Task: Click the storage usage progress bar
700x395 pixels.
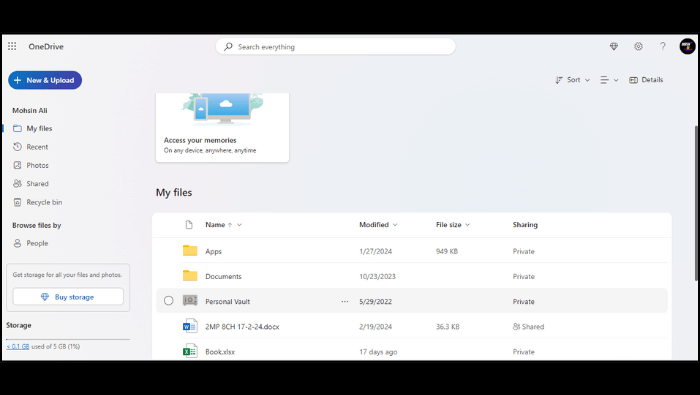Action: pos(68,340)
